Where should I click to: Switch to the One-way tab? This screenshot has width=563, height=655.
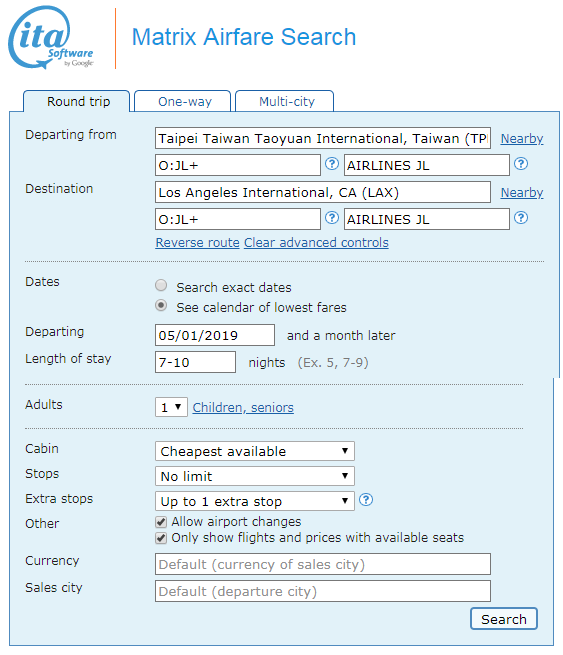click(183, 101)
